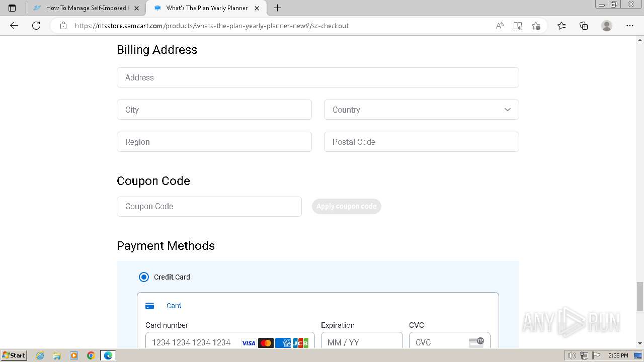Click the City input field

[x=214, y=110]
